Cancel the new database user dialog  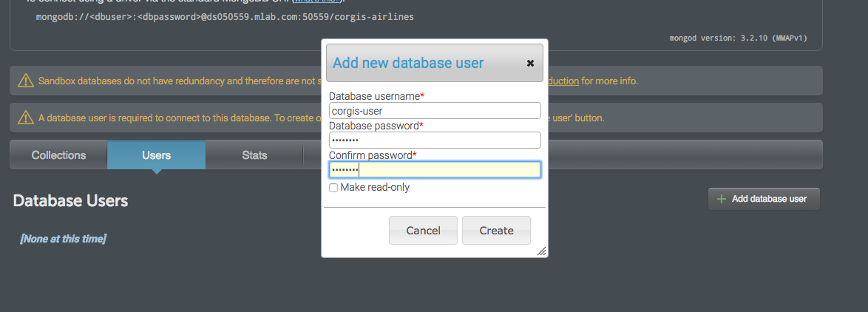(423, 230)
